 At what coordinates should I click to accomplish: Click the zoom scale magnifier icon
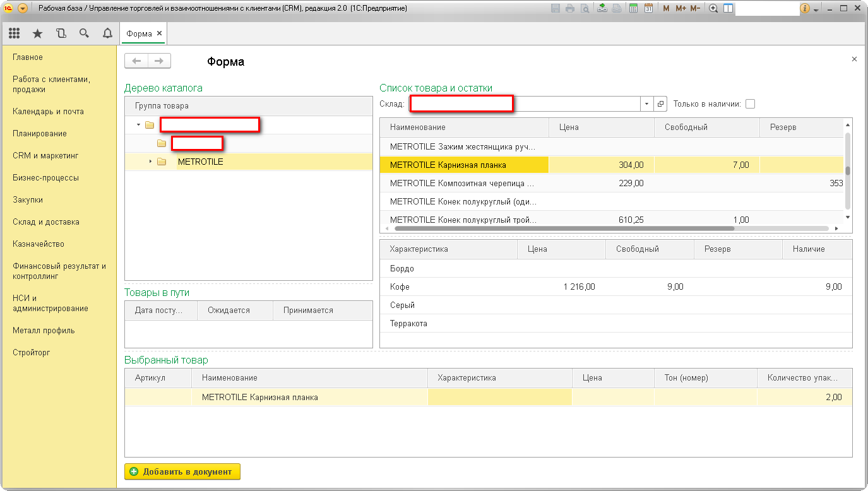pos(713,9)
